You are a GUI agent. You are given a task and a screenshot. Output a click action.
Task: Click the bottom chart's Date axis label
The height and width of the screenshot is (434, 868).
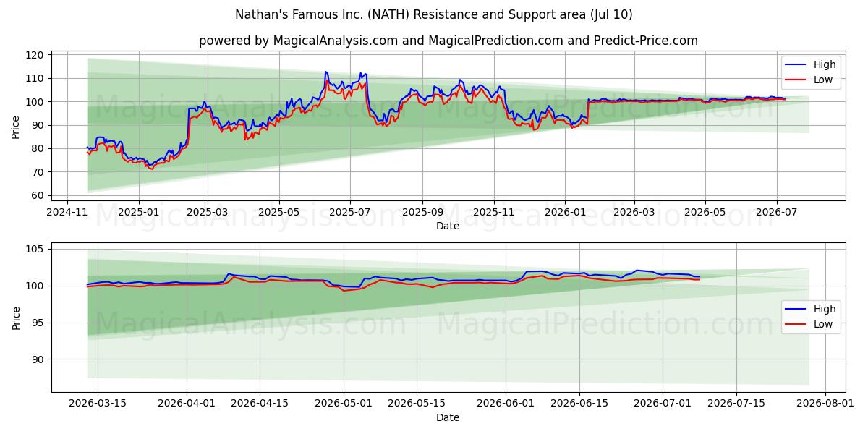448,417
